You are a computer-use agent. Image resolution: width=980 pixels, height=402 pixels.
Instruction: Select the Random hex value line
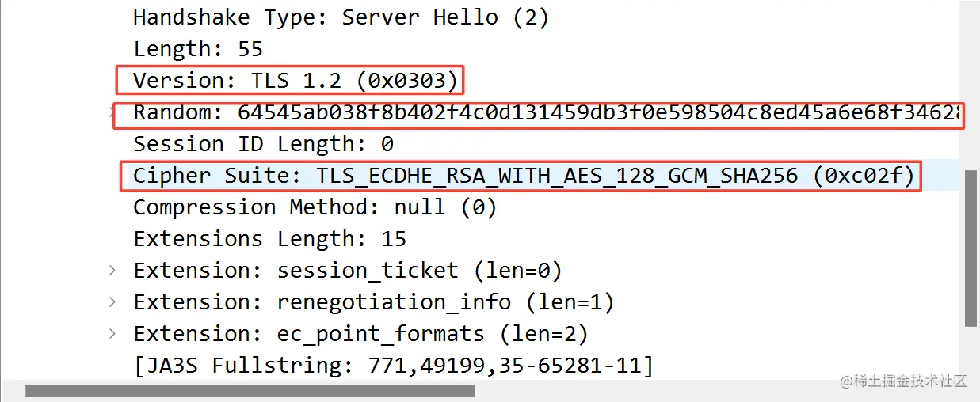point(547,112)
